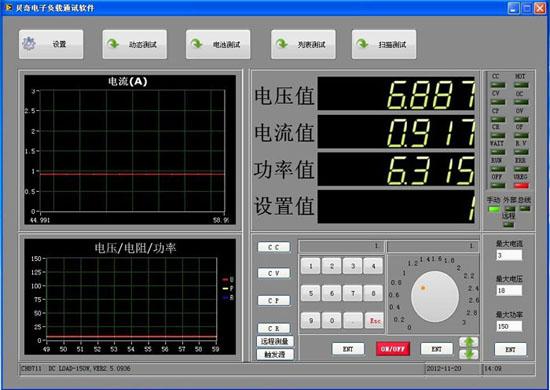550x390 pixels.
Task: Switch to CR constant resistance mode
Action: point(274,328)
